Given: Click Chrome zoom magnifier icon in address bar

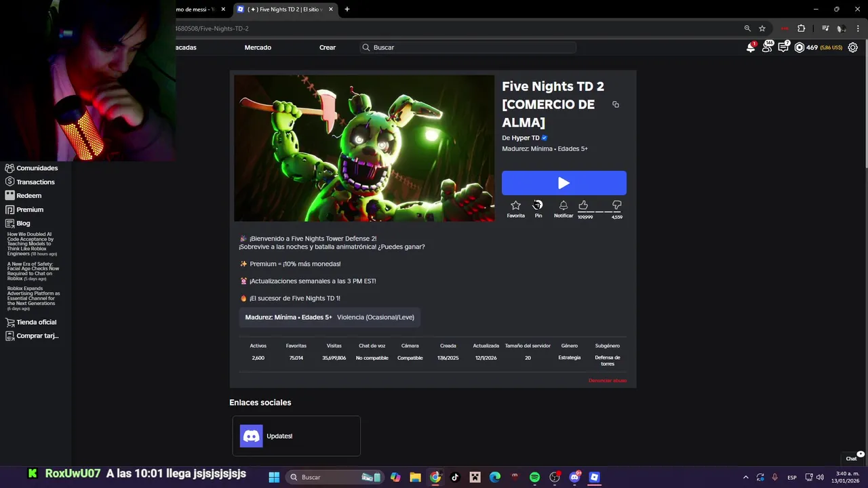Looking at the screenshot, I should tap(747, 28).
